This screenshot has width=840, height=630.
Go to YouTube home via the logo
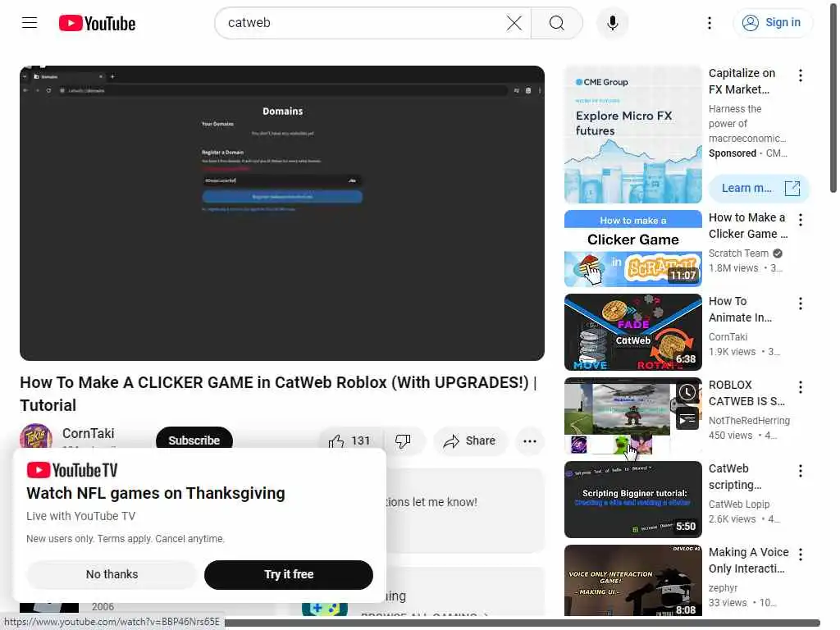click(x=97, y=23)
